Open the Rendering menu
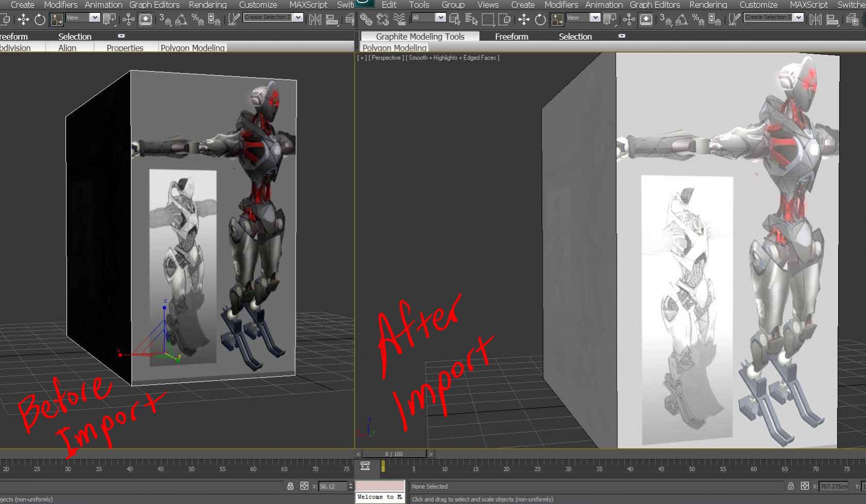Viewport: 866px width, 504px height. coord(208,5)
